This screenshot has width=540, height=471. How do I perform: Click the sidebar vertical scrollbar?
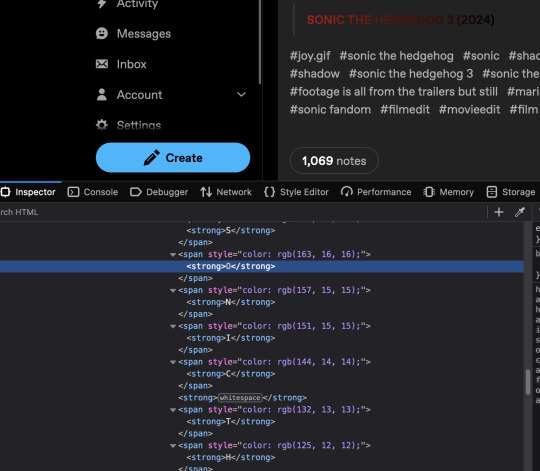260,41
